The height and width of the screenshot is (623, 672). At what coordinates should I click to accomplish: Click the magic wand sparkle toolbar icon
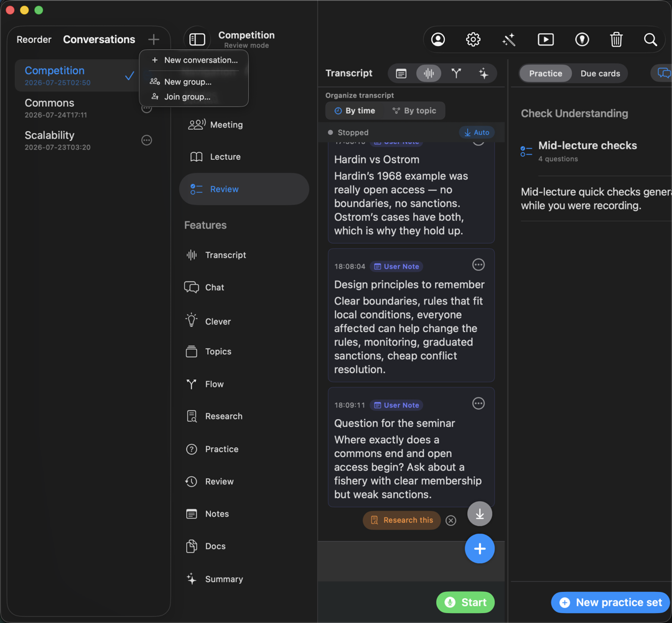(509, 39)
